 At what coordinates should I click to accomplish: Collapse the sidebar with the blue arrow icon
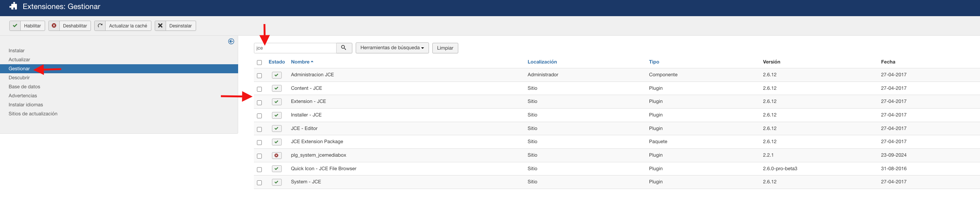pos(231,41)
